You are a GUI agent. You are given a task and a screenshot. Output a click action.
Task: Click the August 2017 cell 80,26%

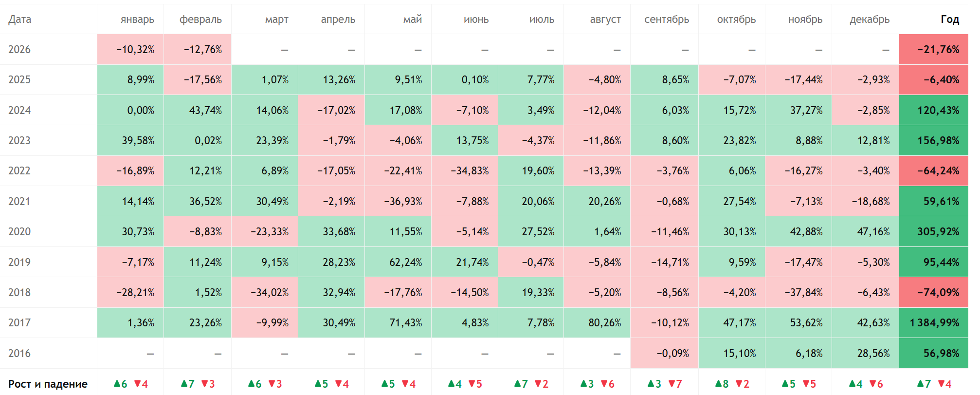tap(604, 323)
